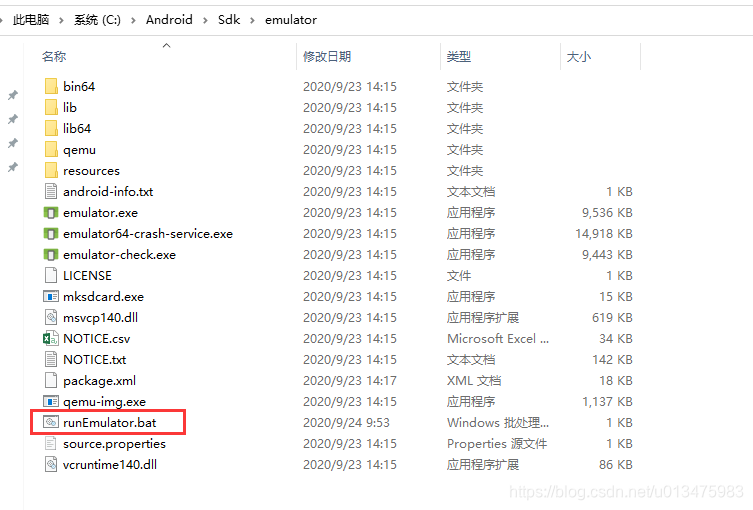The height and width of the screenshot is (510, 753).
Task: Click the size 1,137 KB
Action: 607,402
